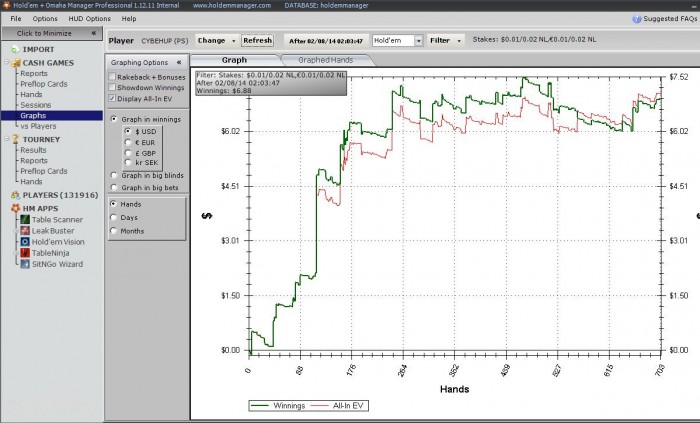The width and height of the screenshot is (700, 423).
Task: Open Sessions under Cash Games
Action: coord(36,105)
